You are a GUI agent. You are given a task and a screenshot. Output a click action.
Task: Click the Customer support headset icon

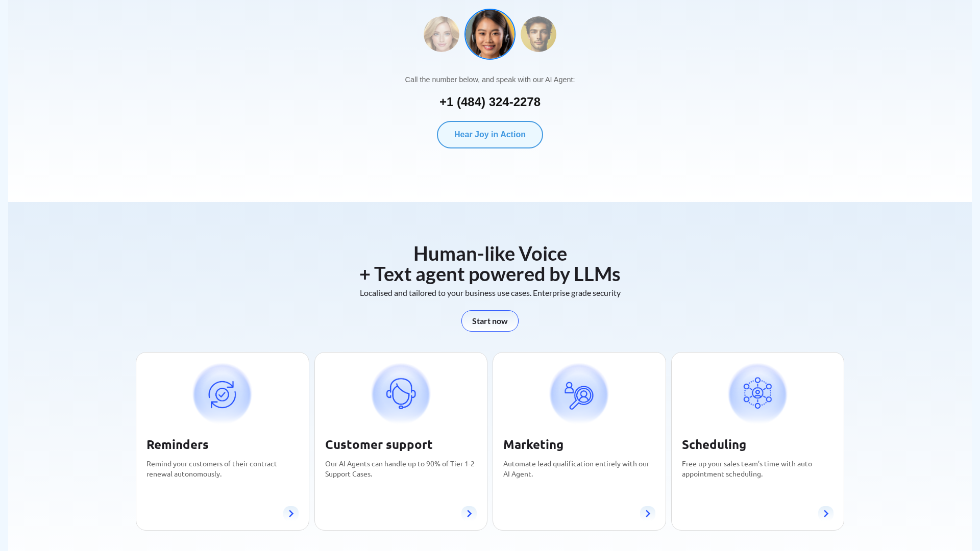tap(401, 393)
